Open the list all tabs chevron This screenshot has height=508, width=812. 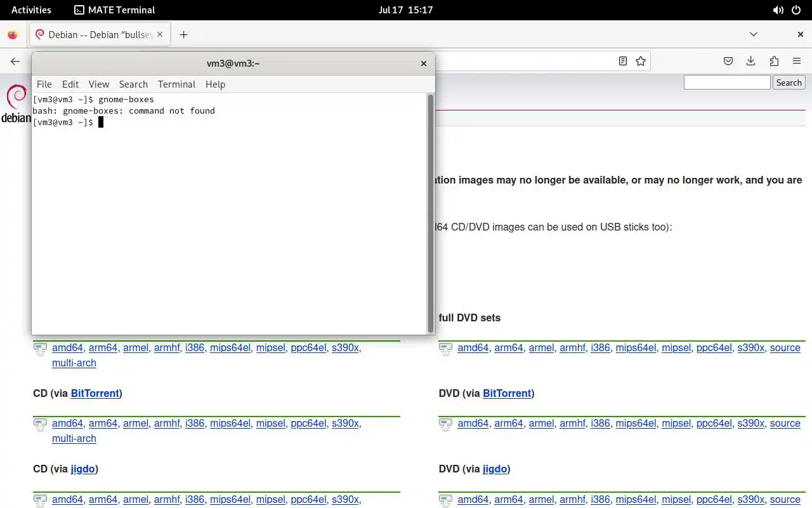point(754,34)
